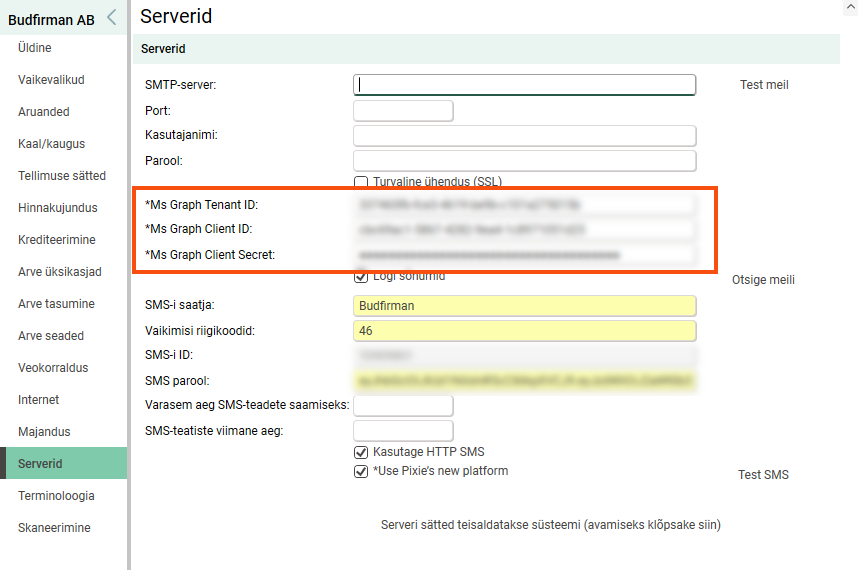
Task: Tick the Turvaline ühendus (SSL) checkbox
Action: pyautogui.click(x=361, y=181)
